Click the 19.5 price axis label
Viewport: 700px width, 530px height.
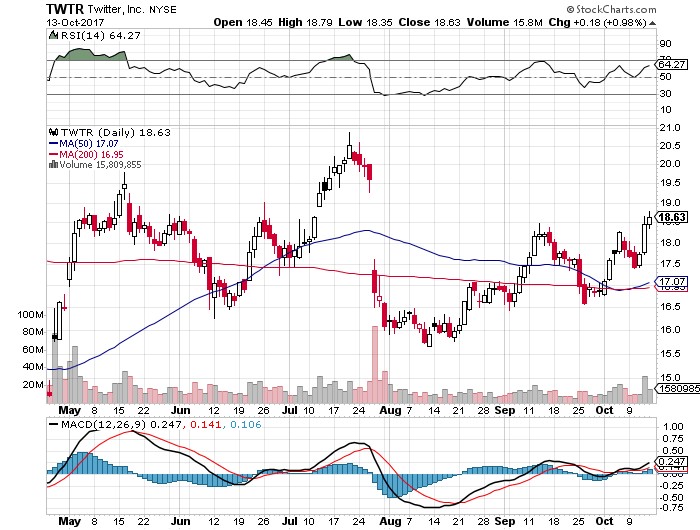tap(670, 183)
